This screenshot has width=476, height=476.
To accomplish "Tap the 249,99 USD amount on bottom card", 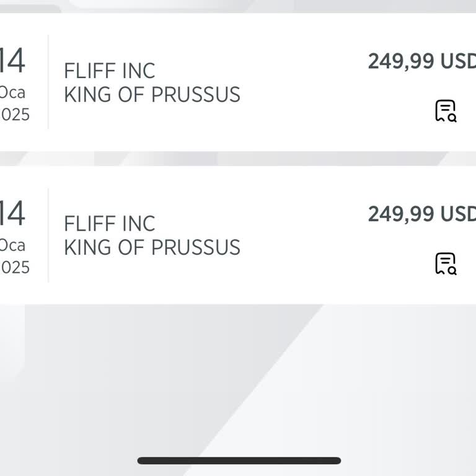I will point(421,214).
